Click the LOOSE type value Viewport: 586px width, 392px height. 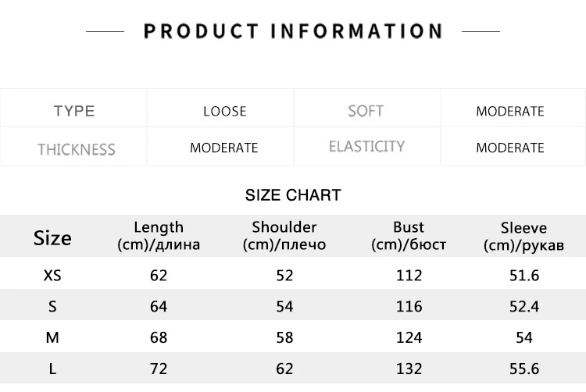pyautogui.click(x=224, y=111)
